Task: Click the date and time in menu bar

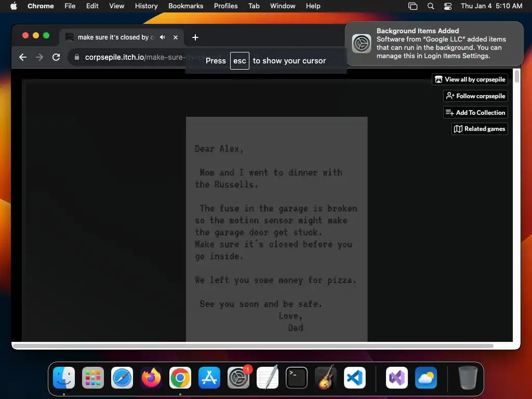Action: [x=491, y=6]
